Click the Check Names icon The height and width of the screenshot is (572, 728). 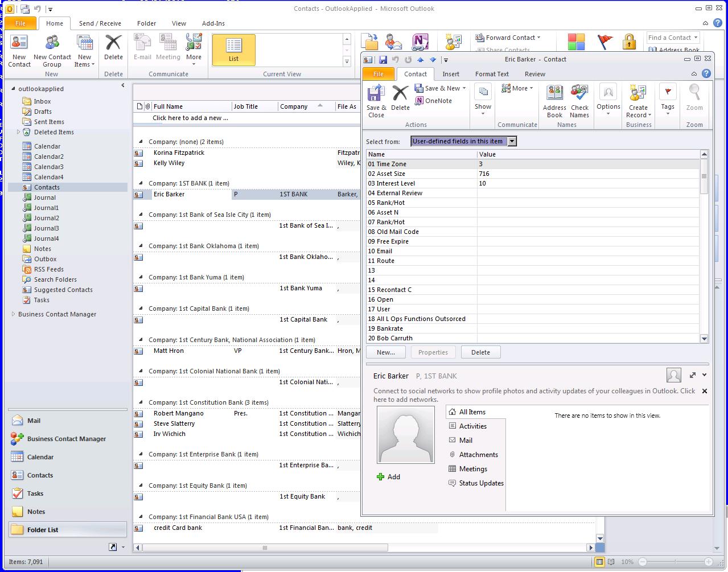[579, 101]
